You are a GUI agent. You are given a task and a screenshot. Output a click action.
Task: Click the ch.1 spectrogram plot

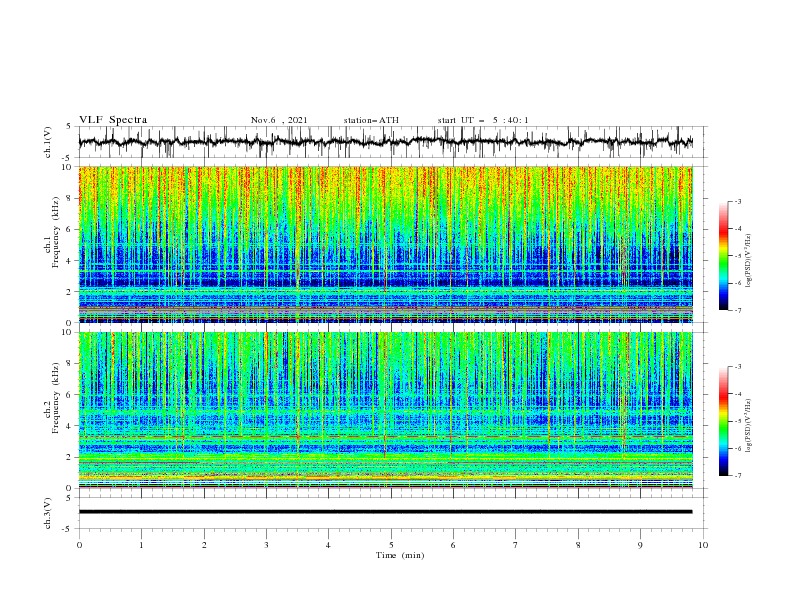pos(385,244)
